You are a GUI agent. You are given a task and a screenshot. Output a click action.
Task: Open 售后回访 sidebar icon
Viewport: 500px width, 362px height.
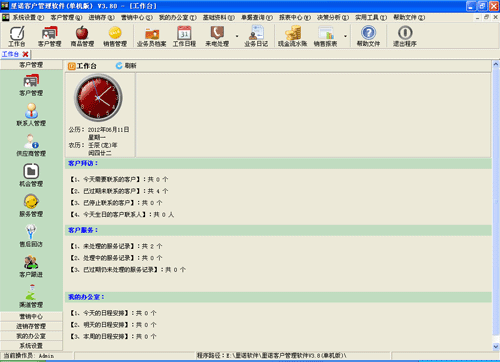[31, 236]
